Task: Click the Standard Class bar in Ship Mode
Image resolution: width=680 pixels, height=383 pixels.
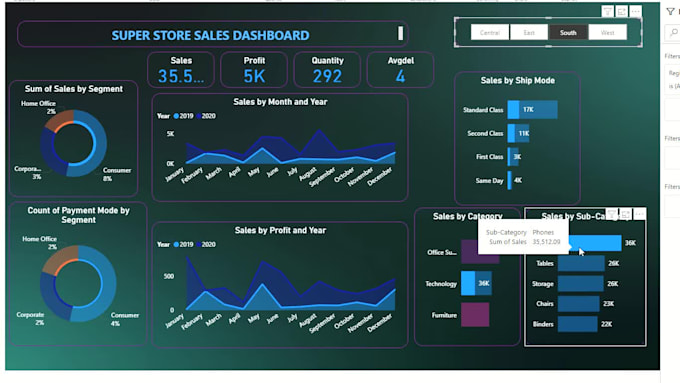Action: click(x=533, y=110)
